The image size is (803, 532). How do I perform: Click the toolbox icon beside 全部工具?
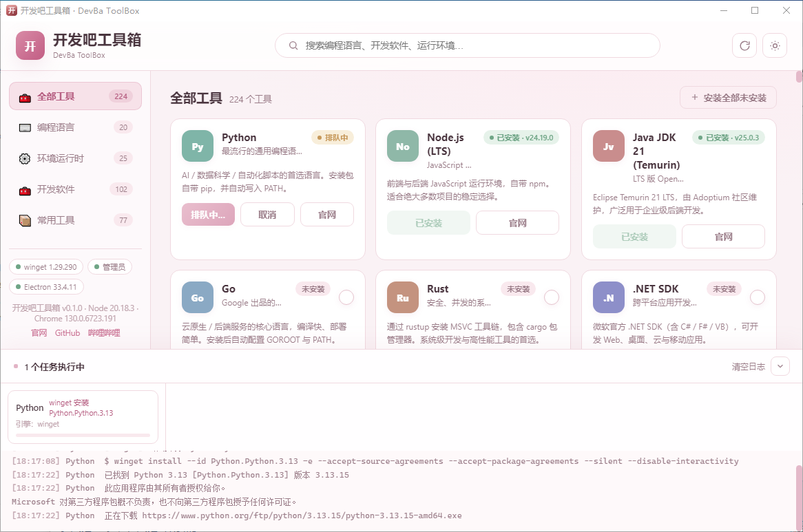coord(25,97)
